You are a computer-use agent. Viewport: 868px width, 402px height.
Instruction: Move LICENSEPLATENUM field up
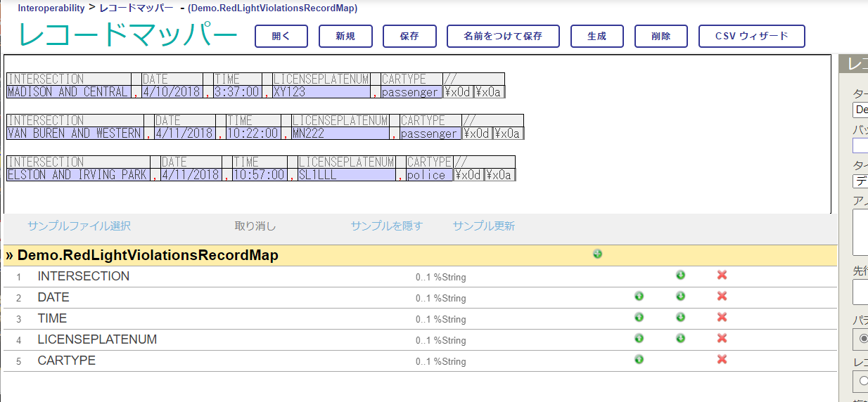coord(639,339)
